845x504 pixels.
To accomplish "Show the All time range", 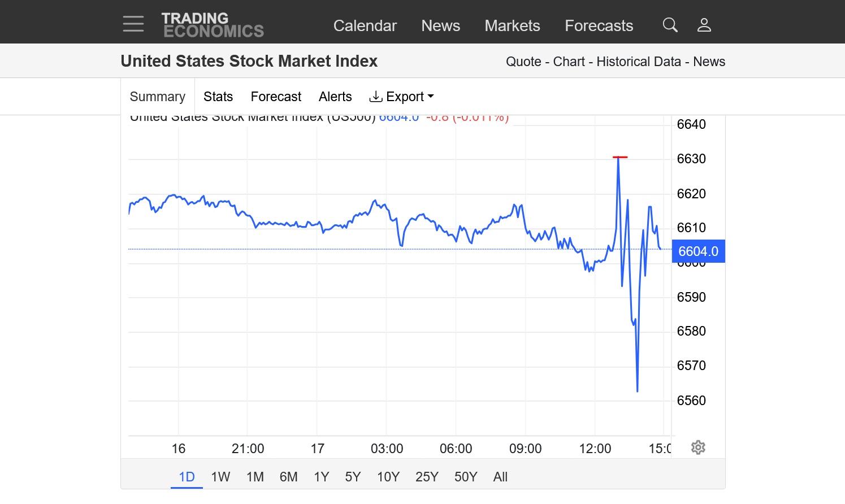I will [x=500, y=477].
